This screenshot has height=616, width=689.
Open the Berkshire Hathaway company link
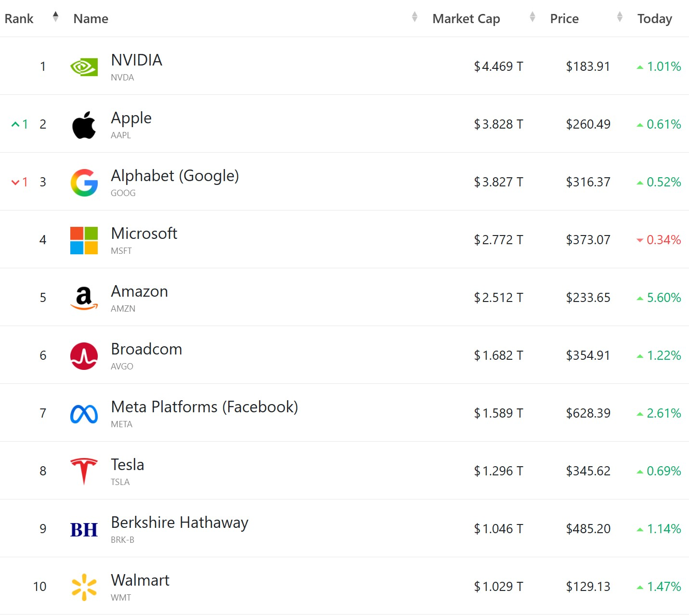[x=179, y=523]
